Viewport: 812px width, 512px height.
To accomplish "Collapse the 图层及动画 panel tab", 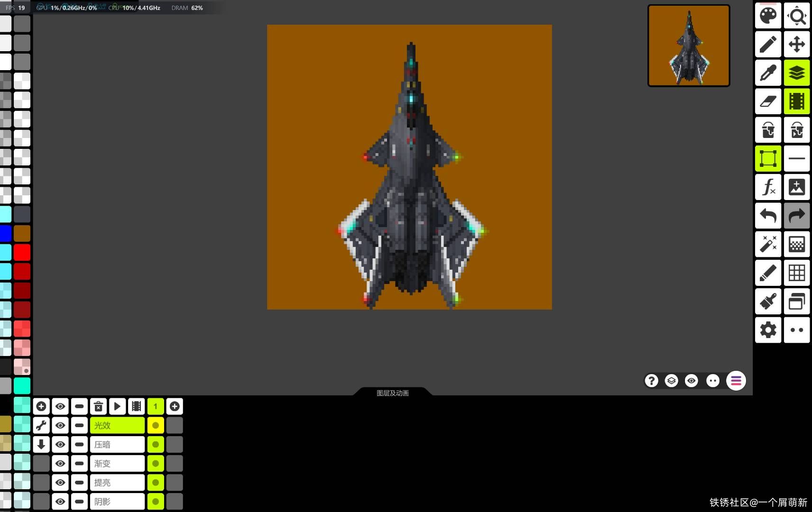I will point(392,393).
